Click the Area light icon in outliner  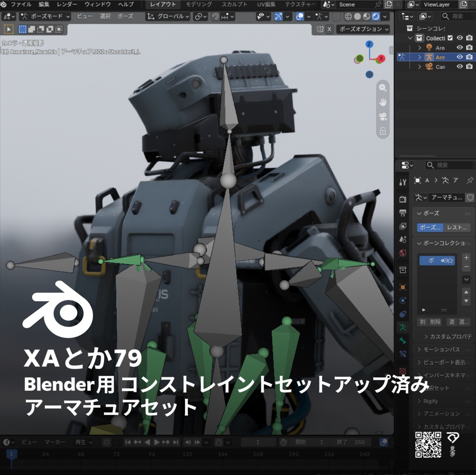429,48
